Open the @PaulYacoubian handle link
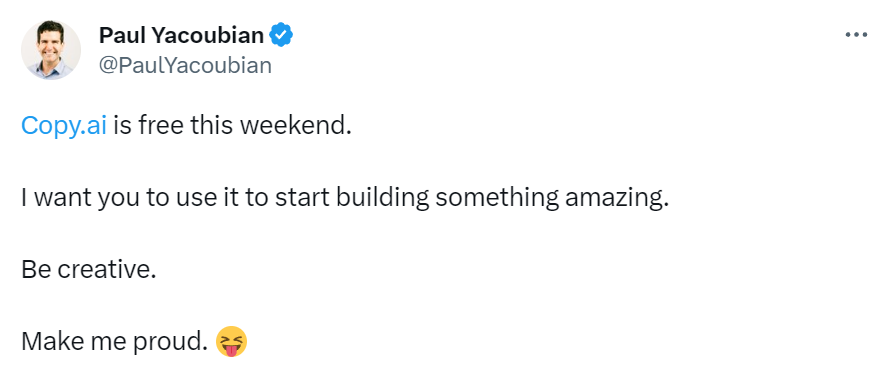The height and width of the screenshot is (382, 895). (x=185, y=66)
